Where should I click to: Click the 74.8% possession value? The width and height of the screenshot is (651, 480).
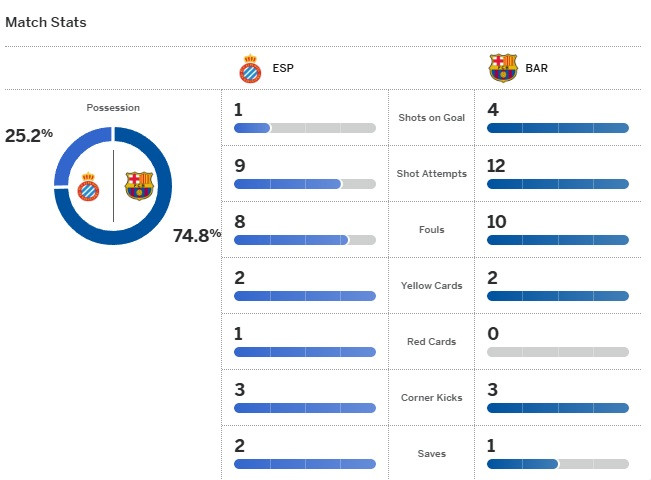pos(197,235)
